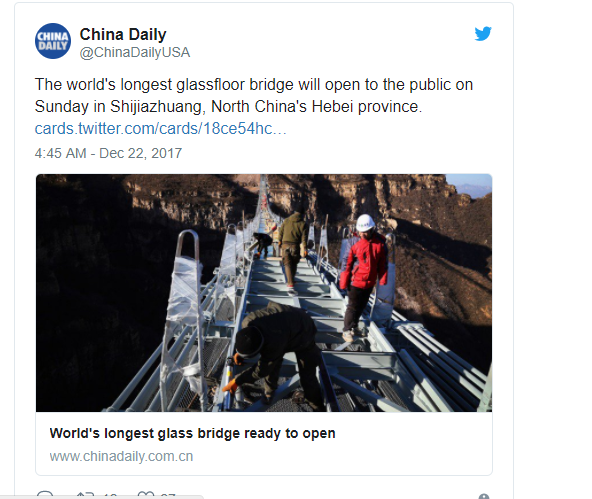
Task: Click the like count beside the heart
Action: click(168, 496)
